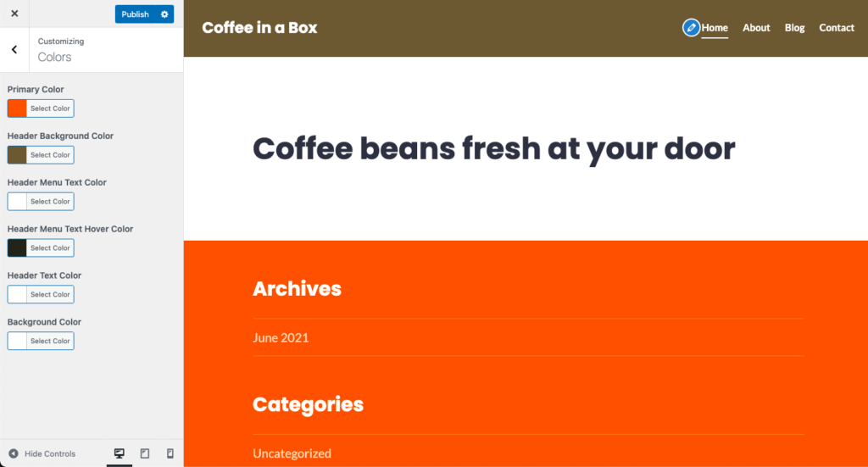This screenshot has height=467, width=868.
Task: Open the June 2021 archive link
Action: tap(281, 337)
